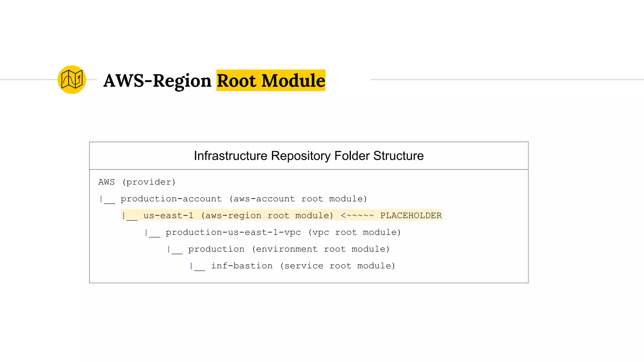Click the 'production (environment root module)' row
The width and height of the screenshot is (644, 362).
278,249
